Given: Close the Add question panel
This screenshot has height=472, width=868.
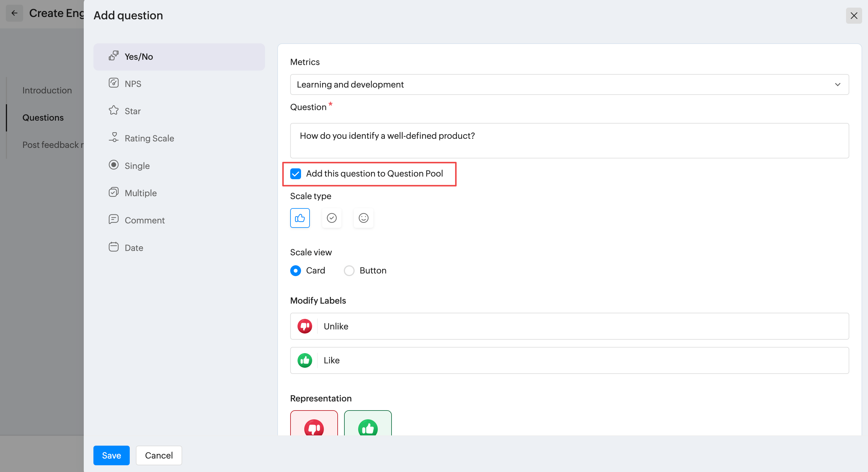Looking at the screenshot, I should click(854, 16).
